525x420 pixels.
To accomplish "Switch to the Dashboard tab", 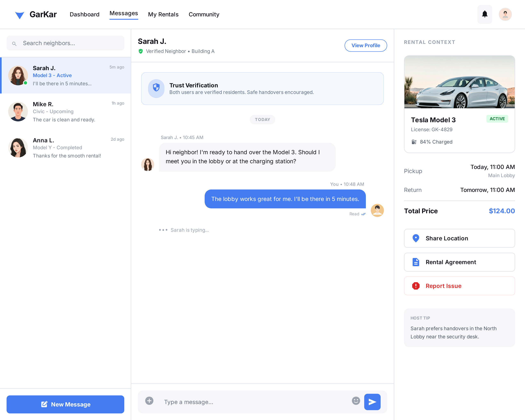I will tap(84, 14).
